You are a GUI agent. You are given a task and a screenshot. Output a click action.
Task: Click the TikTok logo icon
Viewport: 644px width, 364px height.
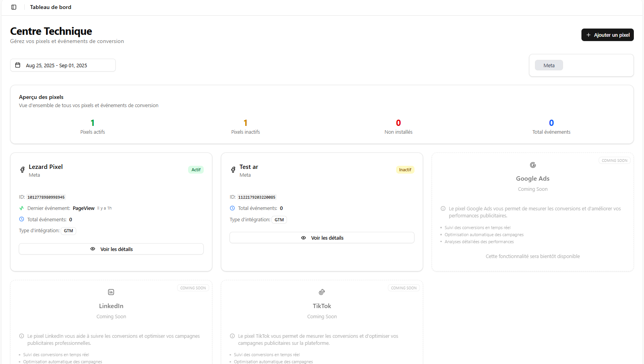tap(322, 292)
